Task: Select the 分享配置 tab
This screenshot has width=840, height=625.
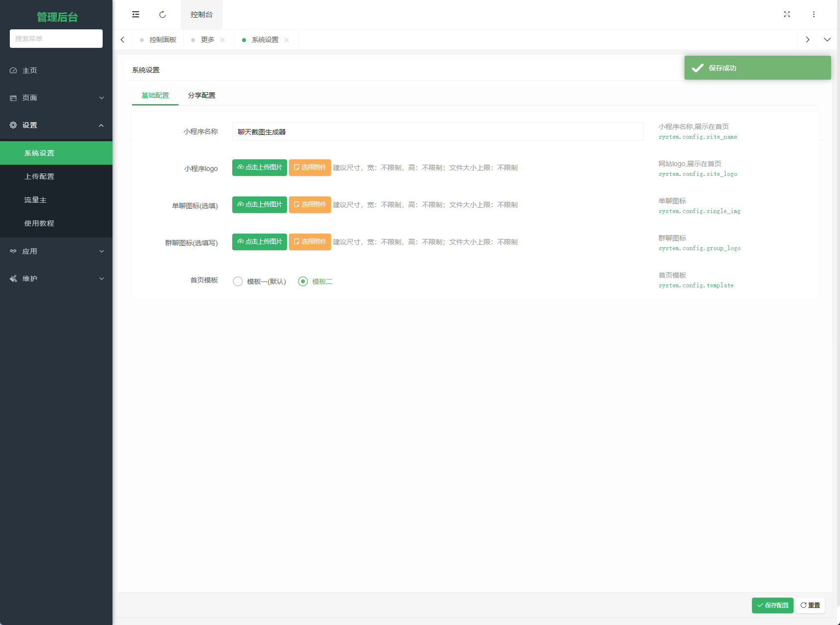Action: pyautogui.click(x=201, y=95)
